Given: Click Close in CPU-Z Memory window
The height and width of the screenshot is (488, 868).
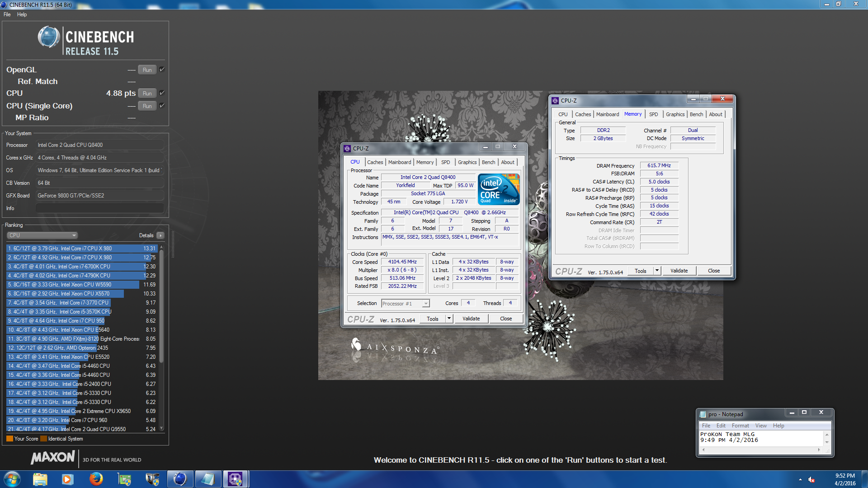Looking at the screenshot, I should click(714, 271).
